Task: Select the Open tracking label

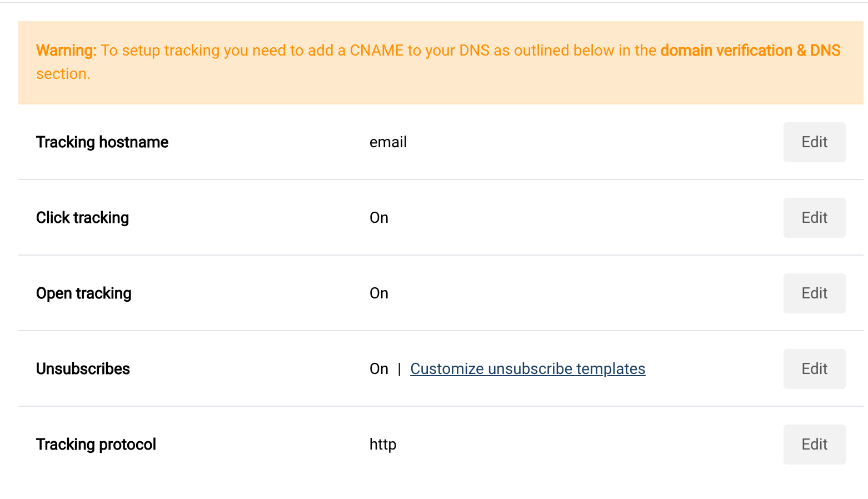Action: (84, 293)
